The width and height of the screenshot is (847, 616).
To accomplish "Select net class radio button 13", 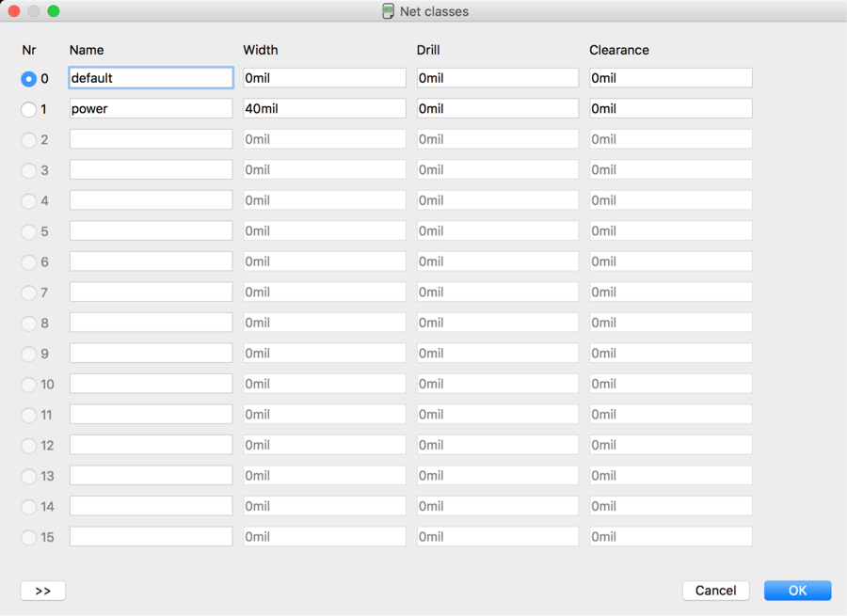I will coord(28,477).
